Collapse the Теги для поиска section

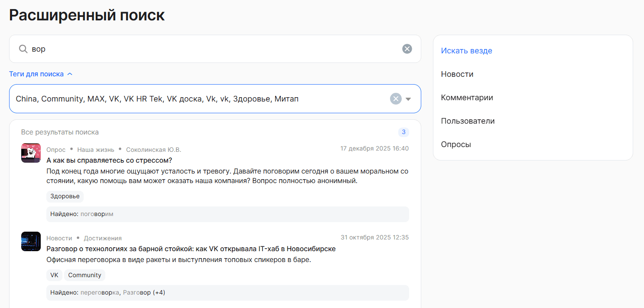(x=41, y=74)
